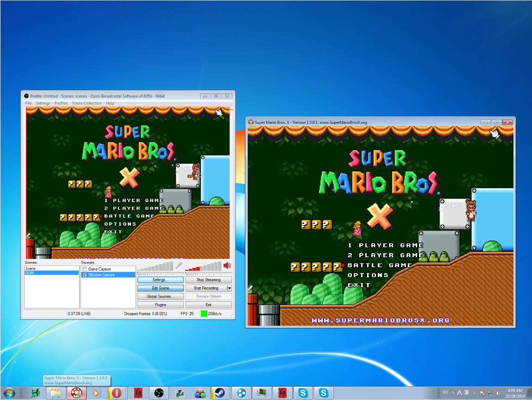This screenshot has height=400, width=532.
Task: Click the 'FPS: 25' status text
Action: (187, 314)
